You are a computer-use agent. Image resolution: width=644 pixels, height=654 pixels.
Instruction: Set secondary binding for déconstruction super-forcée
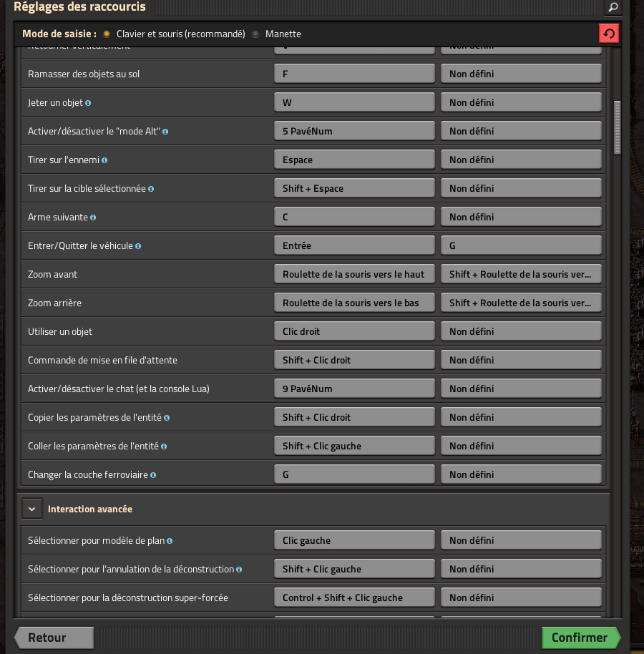(x=521, y=597)
